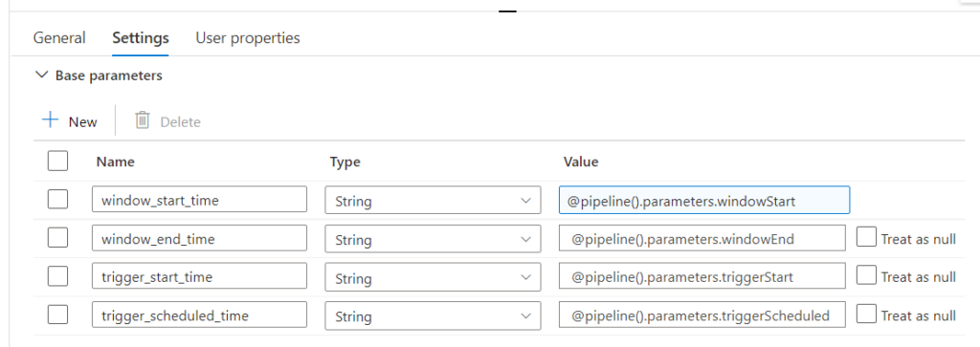
Task: Click the trigger_start_time name input
Action: click(x=199, y=276)
